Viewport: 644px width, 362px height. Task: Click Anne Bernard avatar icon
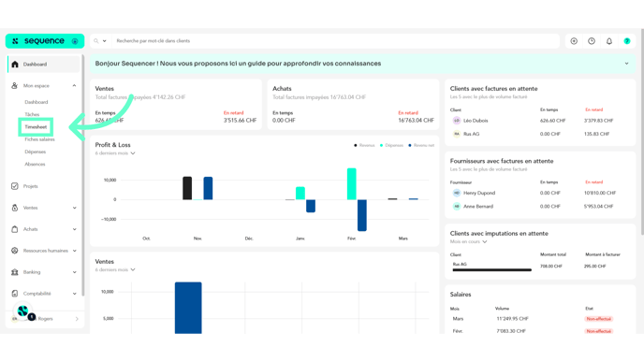click(x=456, y=207)
